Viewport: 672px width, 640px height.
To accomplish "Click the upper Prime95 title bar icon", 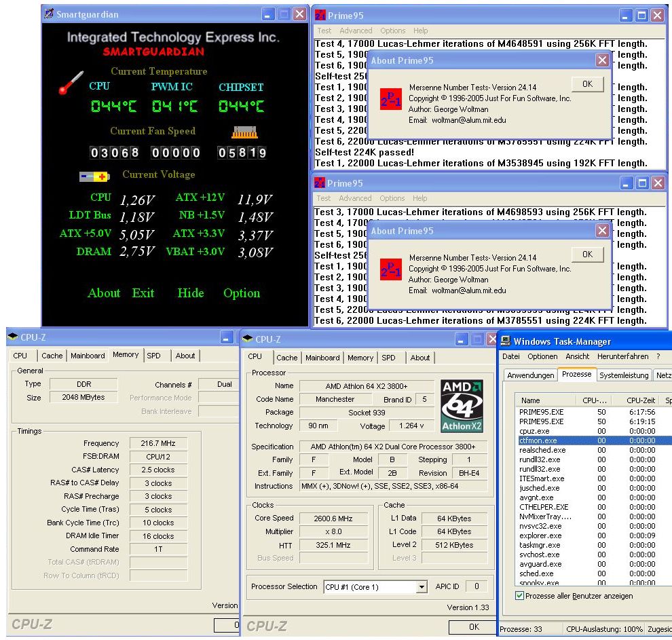I will 320,16.
